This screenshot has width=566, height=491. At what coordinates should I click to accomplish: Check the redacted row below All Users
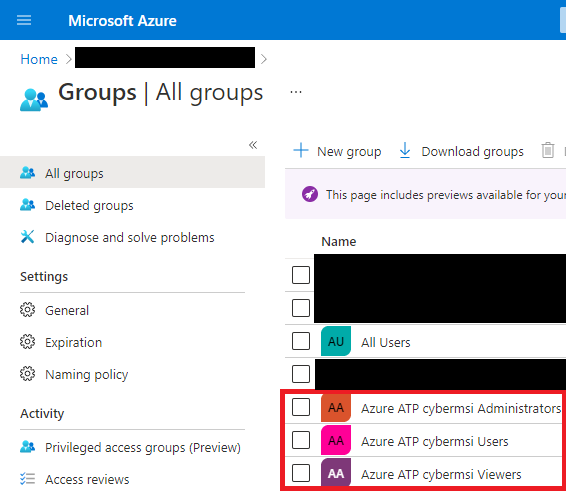(x=301, y=374)
